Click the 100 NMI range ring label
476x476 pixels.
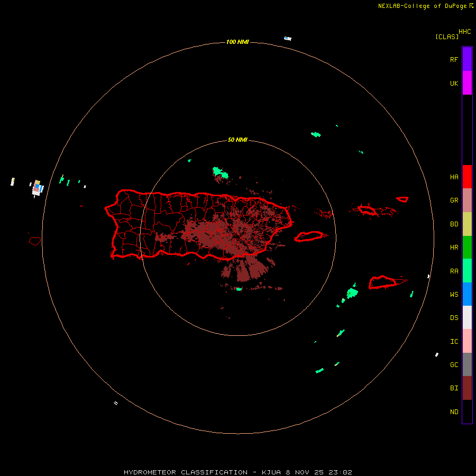(x=237, y=42)
